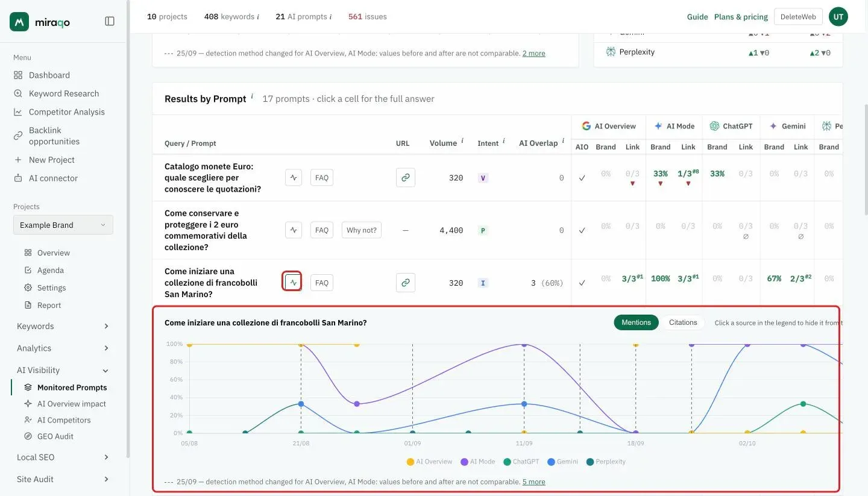Open AI Competitors page
This screenshot has height=496, width=868.
click(63, 420)
